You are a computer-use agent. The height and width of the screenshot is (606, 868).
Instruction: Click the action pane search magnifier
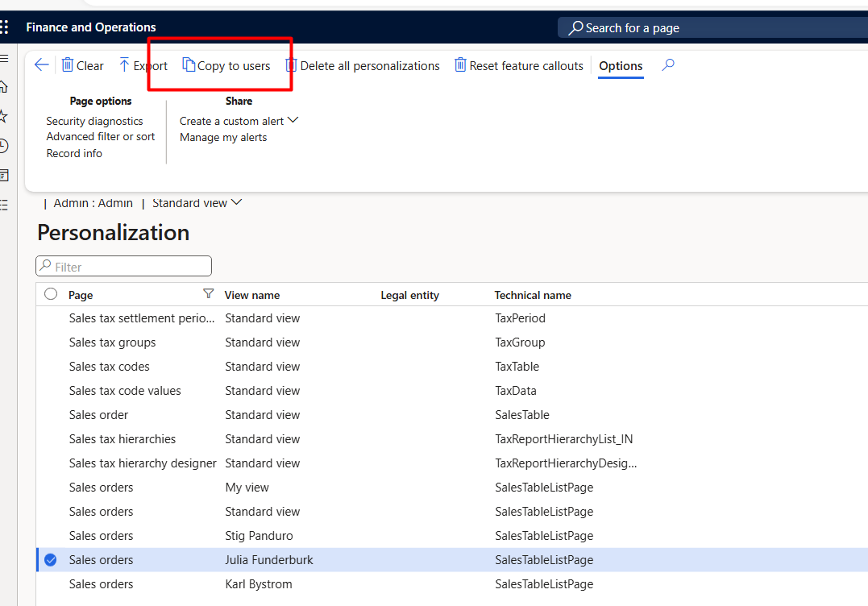(x=668, y=64)
